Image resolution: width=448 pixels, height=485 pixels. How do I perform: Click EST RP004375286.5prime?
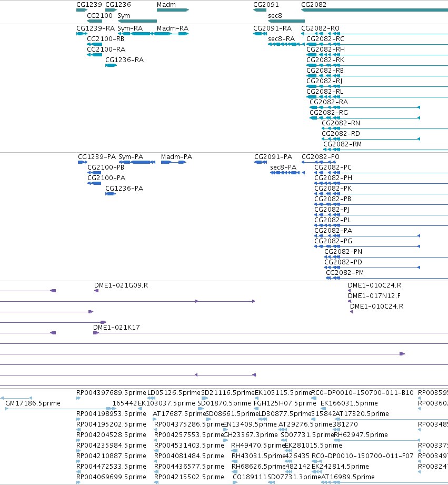[189, 424]
